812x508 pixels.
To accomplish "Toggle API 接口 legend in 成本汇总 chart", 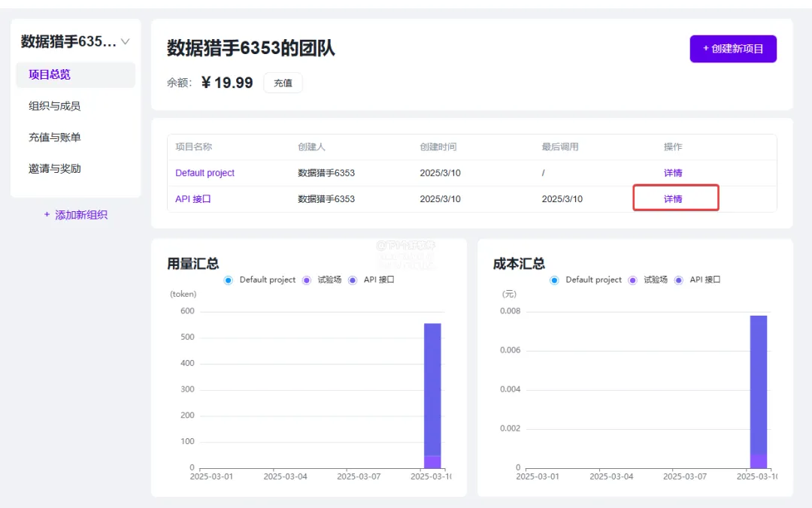I will 679,280.
